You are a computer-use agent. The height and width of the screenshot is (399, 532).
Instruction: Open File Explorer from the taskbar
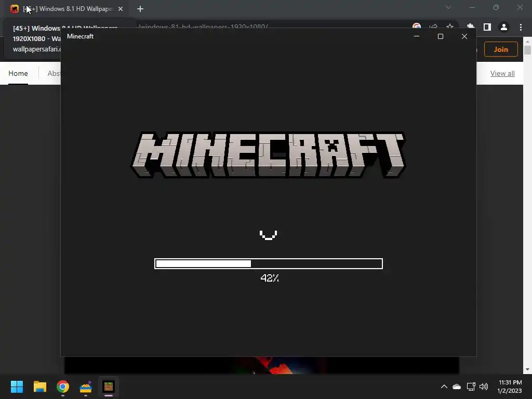pyautogui.click(x=39, y=387)
